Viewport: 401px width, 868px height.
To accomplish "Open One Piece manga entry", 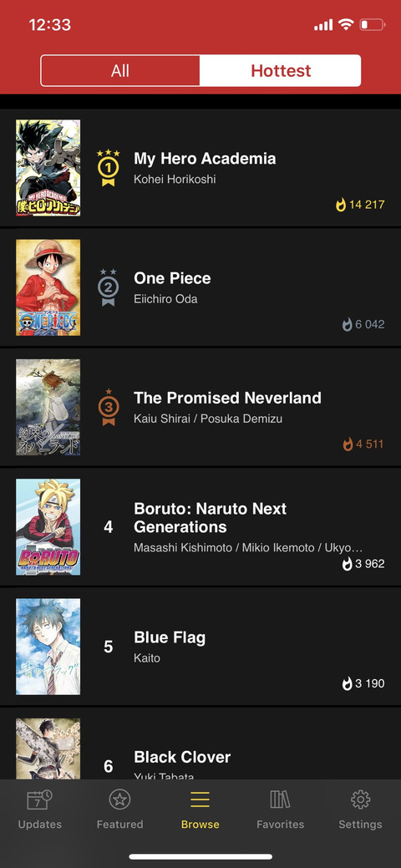I will [x=200, y=287].
